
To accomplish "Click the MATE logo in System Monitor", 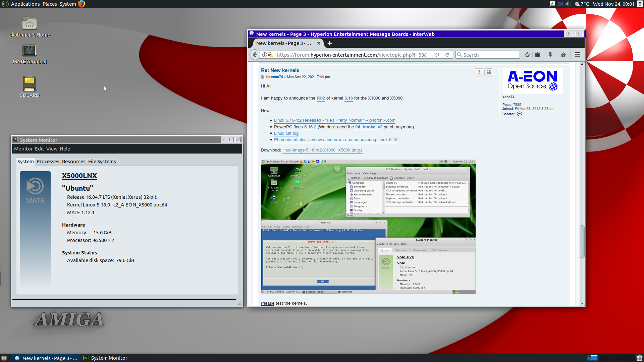I will pyautogui.click(x=35, y=191).
